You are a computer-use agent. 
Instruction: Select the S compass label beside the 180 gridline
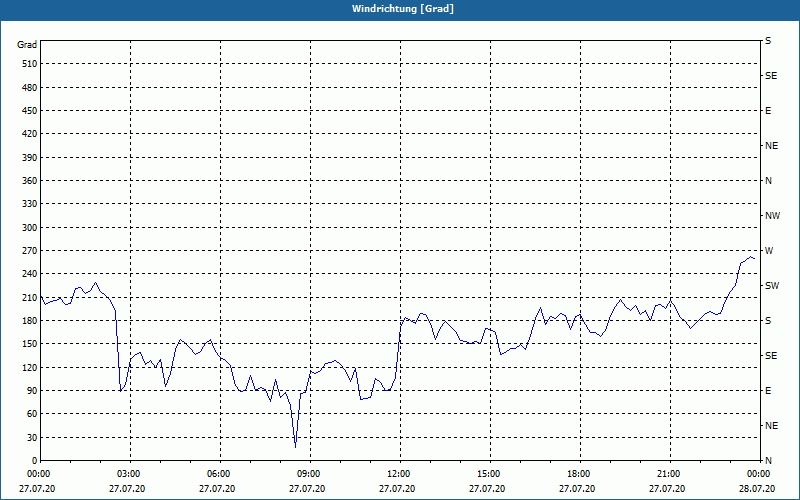pyautogui.click(x=768, y=321)
